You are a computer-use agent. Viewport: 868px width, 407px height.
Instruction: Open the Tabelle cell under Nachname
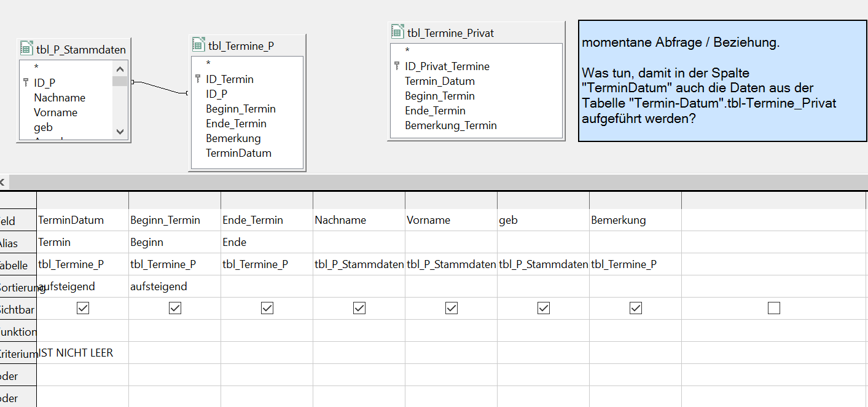coord(359,264)
